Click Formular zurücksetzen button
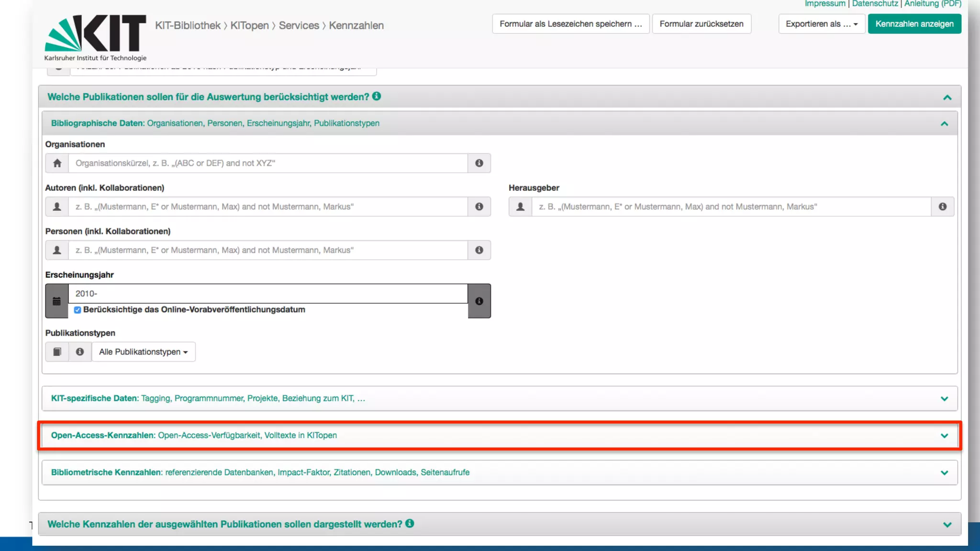 coord(701,24)
